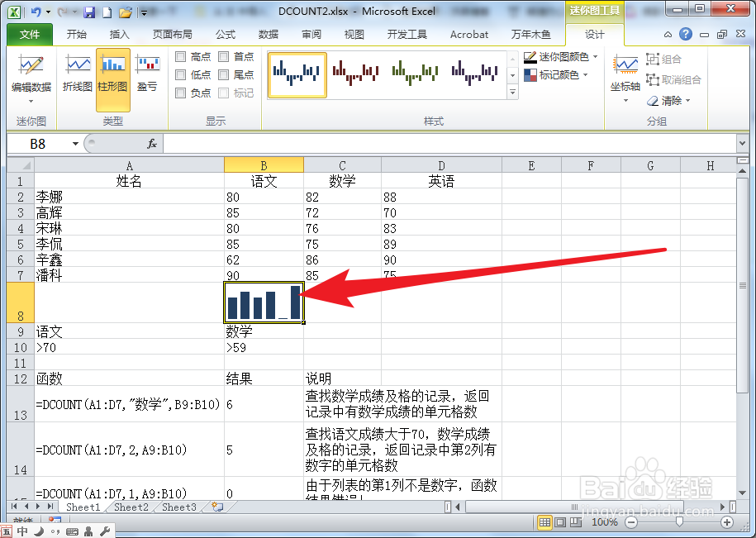
Task: Click the Name Box showing B8
Action: coord(39,144)
